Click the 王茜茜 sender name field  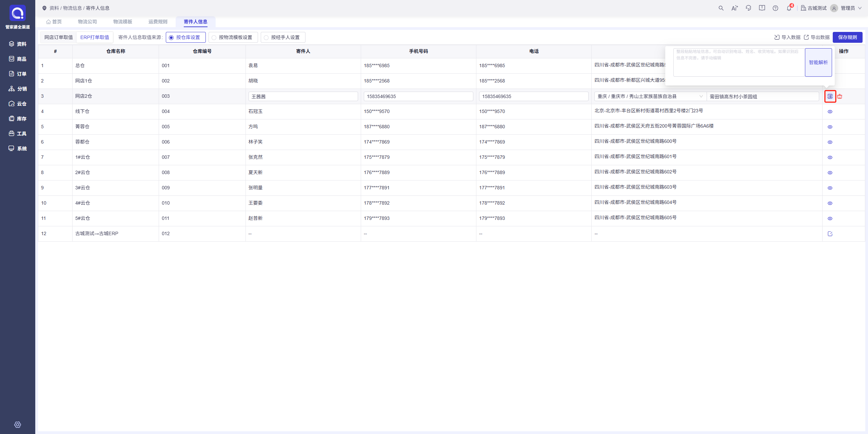303,96
